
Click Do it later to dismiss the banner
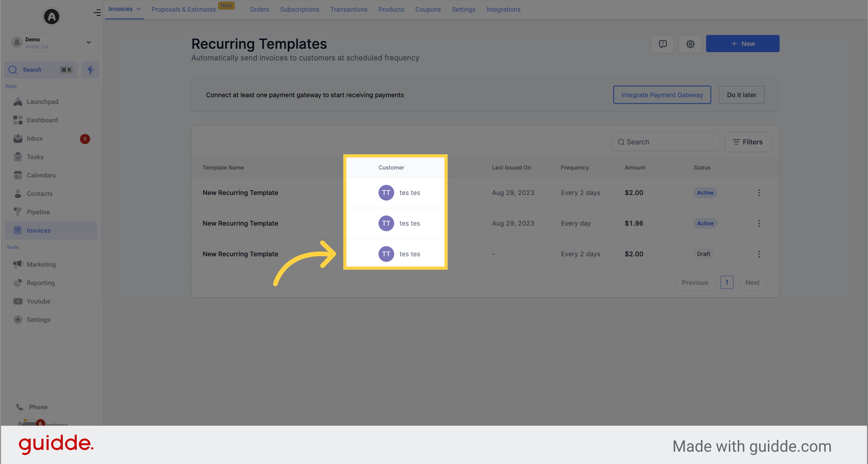741,95
